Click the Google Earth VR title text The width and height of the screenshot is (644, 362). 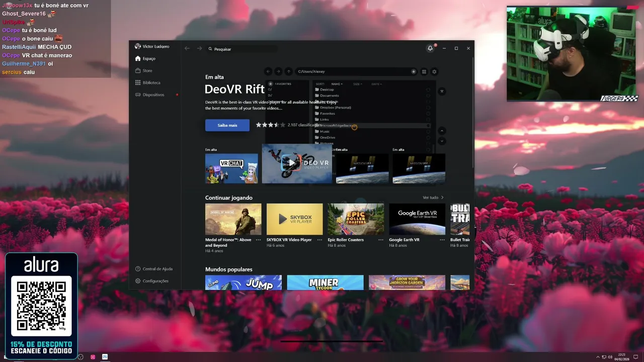pos(405,240)
